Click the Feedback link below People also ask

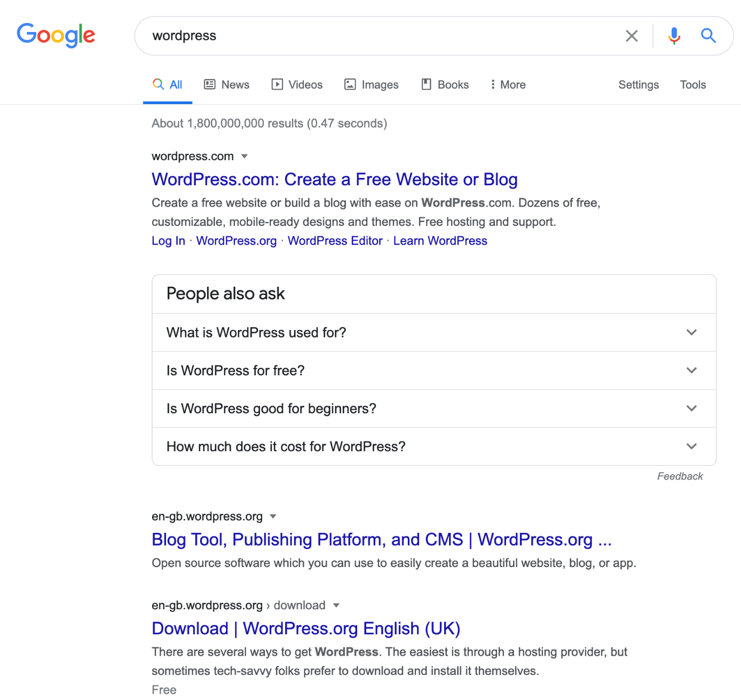point(680,476)
